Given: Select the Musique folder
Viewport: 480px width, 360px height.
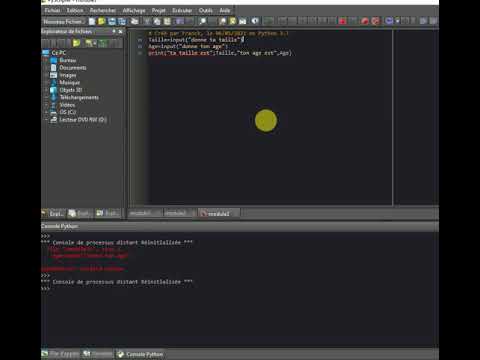Looking at the screenshot, I should tap(70, 83).
